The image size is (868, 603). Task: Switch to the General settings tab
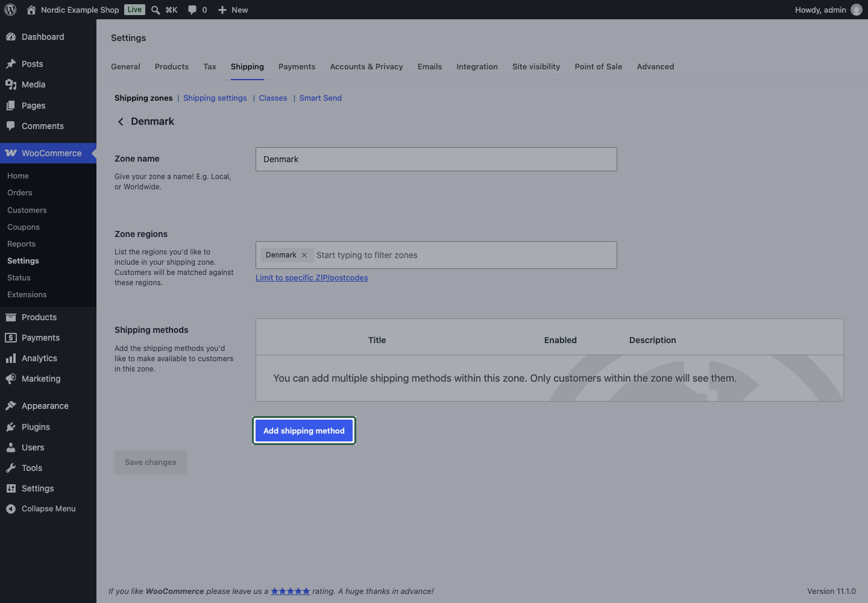pos(125,67)
